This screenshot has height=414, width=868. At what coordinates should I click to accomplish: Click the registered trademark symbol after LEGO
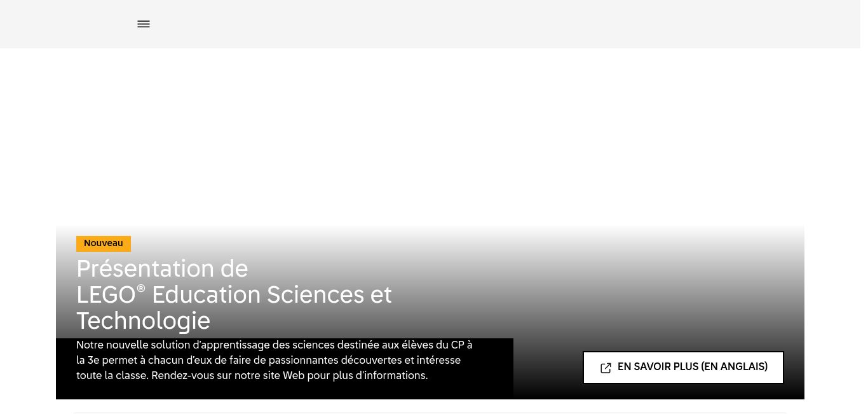point(141,288)
